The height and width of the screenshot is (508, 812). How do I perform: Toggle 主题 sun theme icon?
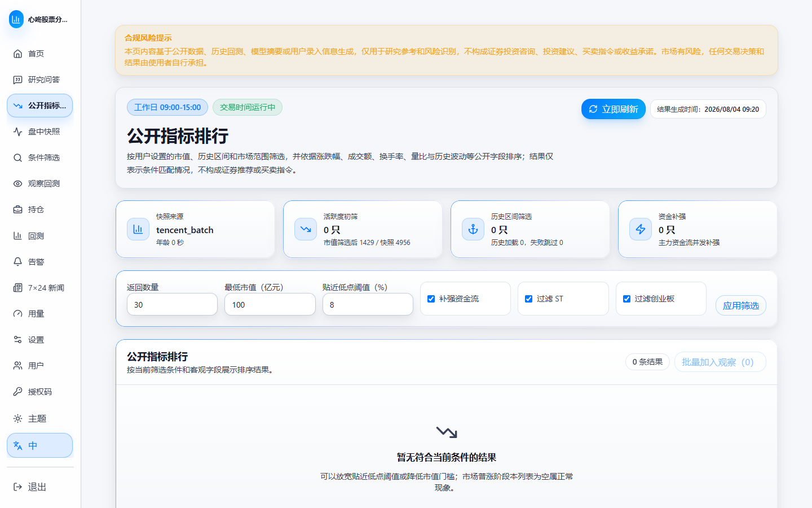point(17,418)
